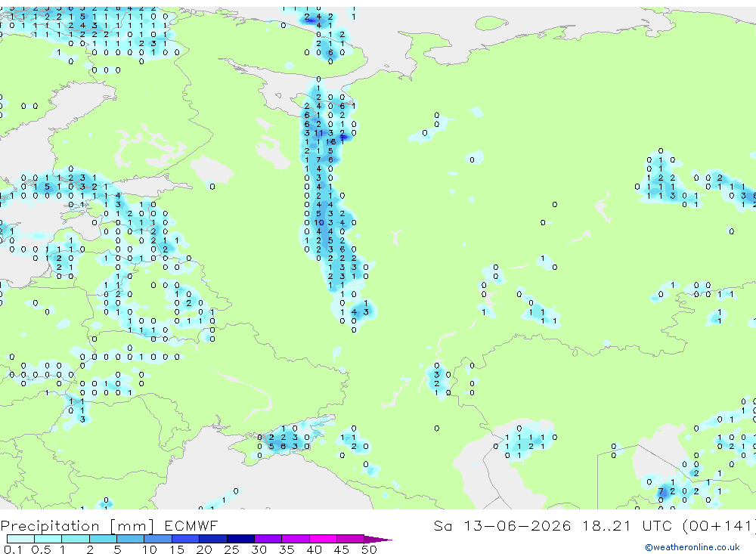Open the weatheronline.co.uk copyright link
This screenshot has width=756, height=554.
[692, 547]
